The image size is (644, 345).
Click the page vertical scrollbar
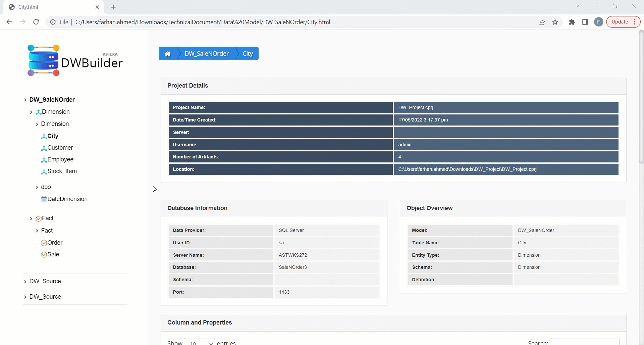(x=641, y=97)
